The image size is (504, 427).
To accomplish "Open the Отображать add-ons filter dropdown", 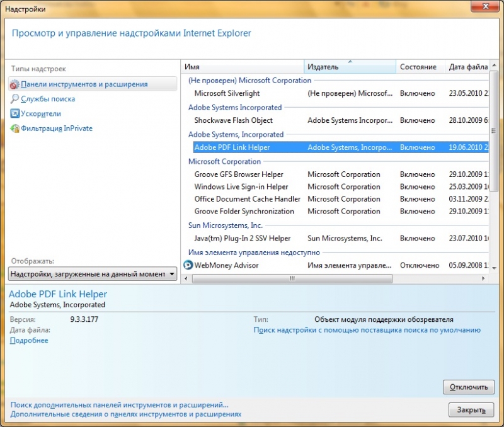I will [92, 274].
